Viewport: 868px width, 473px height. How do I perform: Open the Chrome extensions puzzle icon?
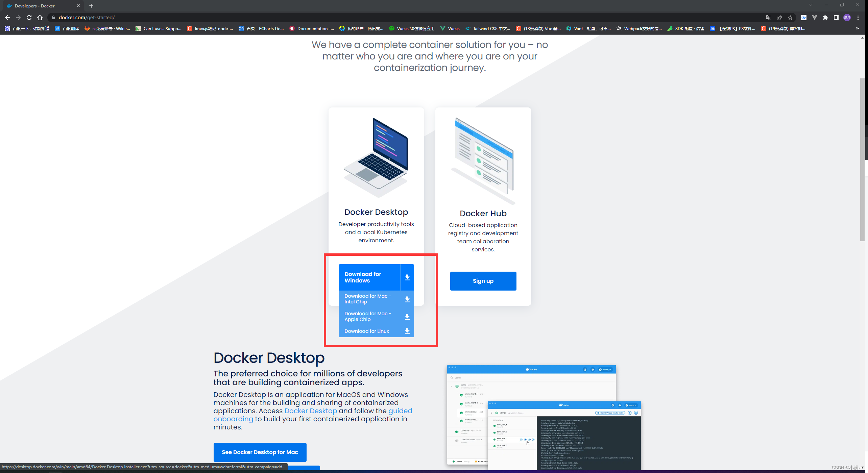point(825,17)
